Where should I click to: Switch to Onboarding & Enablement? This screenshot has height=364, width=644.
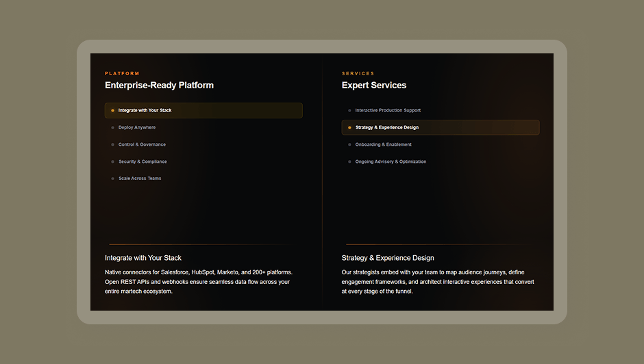(x=441, y=144)
